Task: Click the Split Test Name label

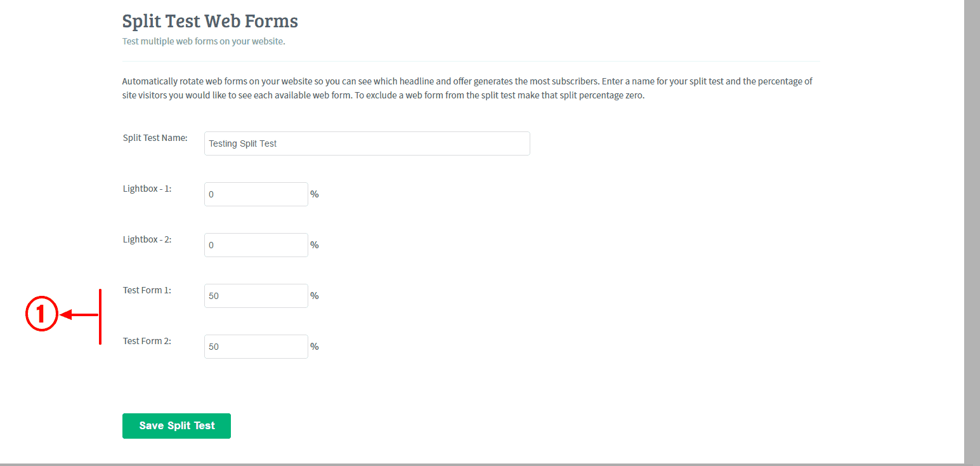Action: pos(155,138)
